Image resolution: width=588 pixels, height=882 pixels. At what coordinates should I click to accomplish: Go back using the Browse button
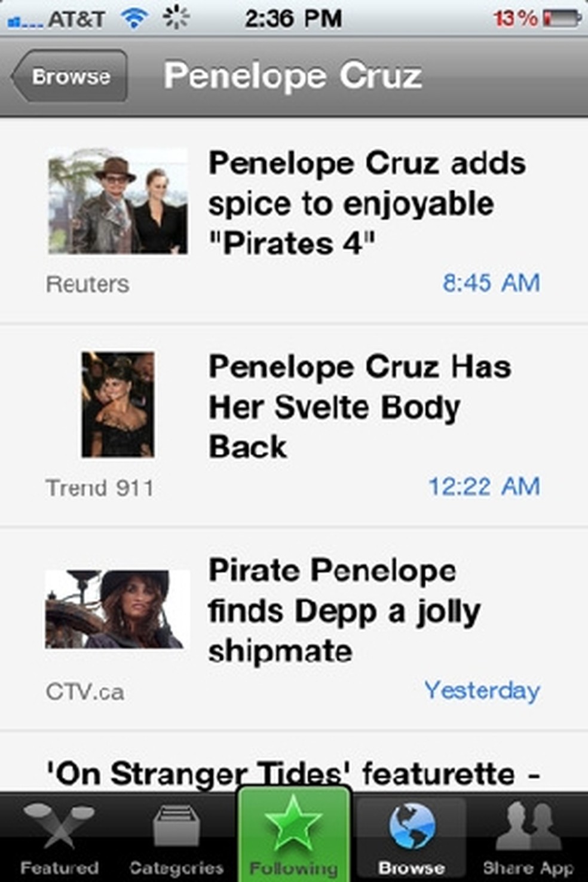point(71,76)
